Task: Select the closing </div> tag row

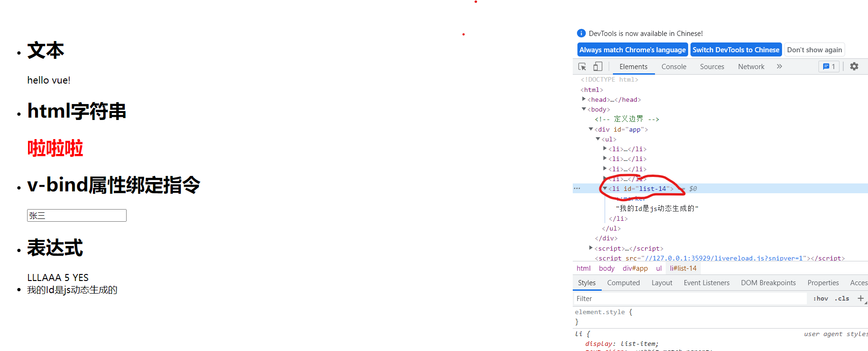Action: coord(606,239)
